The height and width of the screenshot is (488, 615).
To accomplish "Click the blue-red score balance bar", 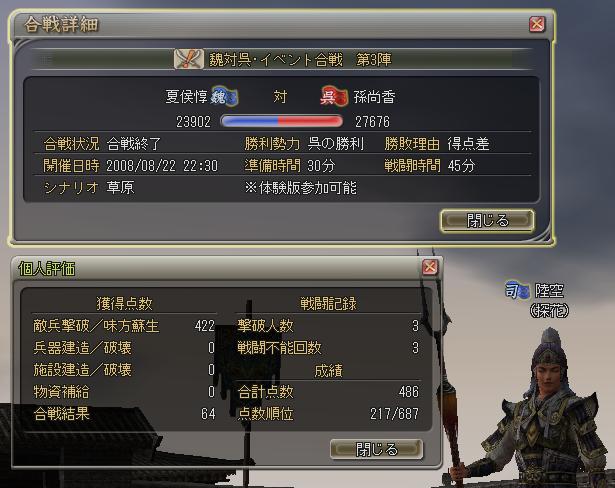I will [x=282, y=121].
